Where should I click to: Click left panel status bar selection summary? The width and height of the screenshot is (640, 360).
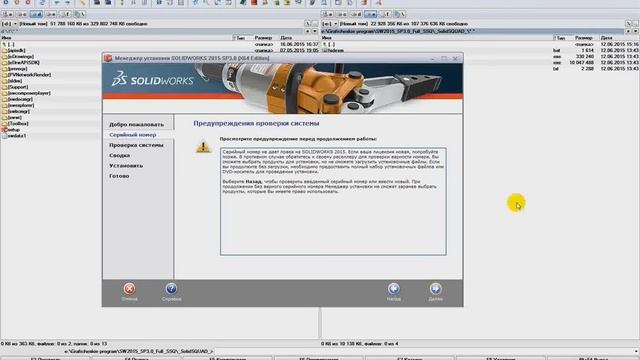pyautogui.click(x=55, y=344)
